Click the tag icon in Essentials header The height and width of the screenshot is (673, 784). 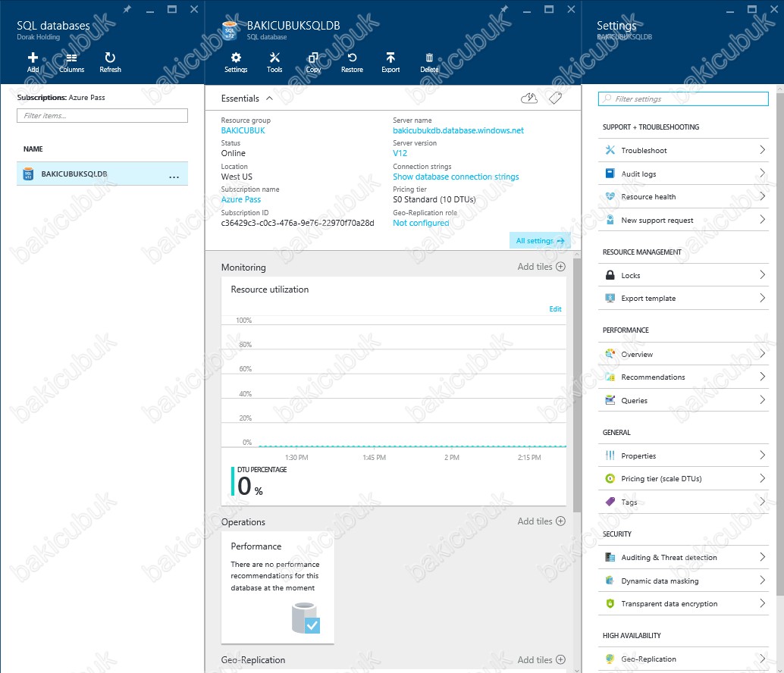(555, 99)
